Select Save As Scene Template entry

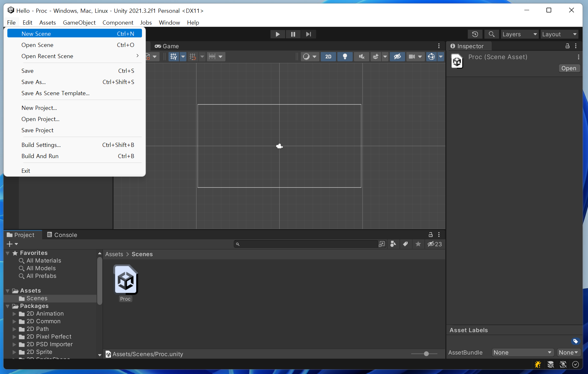pos(75,93)
